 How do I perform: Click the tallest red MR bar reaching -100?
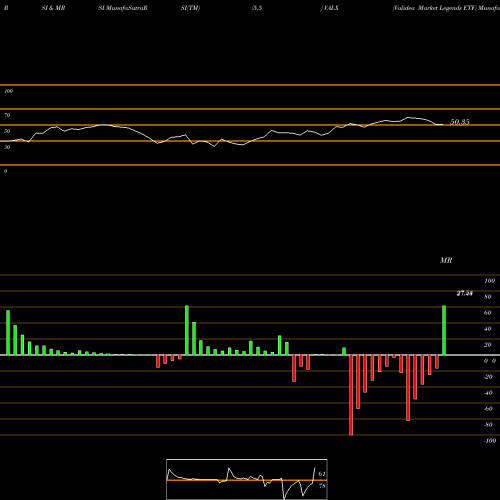(351, 395)
